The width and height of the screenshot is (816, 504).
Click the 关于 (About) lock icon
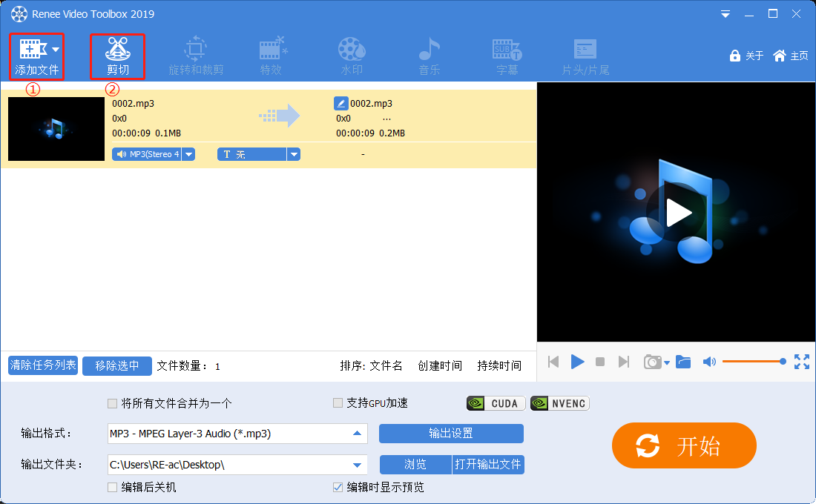(x=735, y=56)
